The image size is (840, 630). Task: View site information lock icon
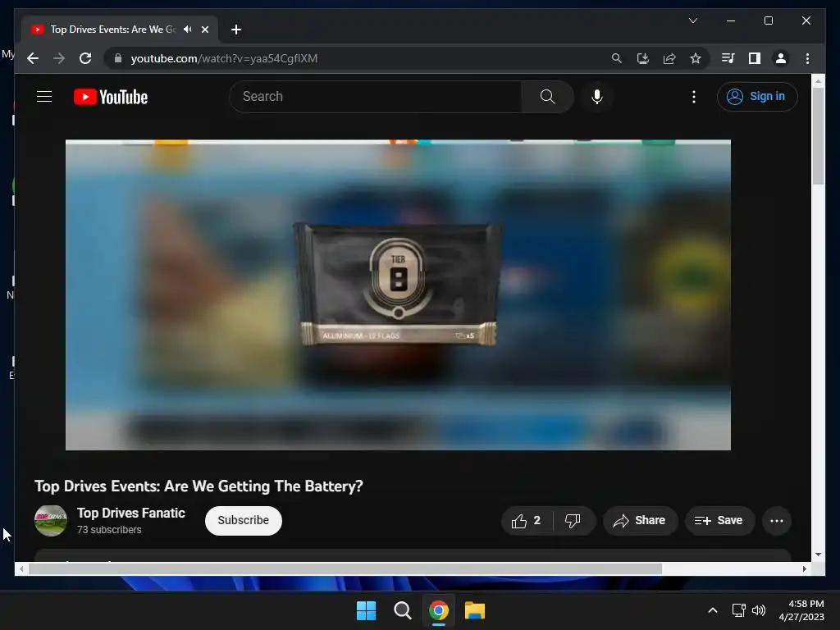point(118,58)
